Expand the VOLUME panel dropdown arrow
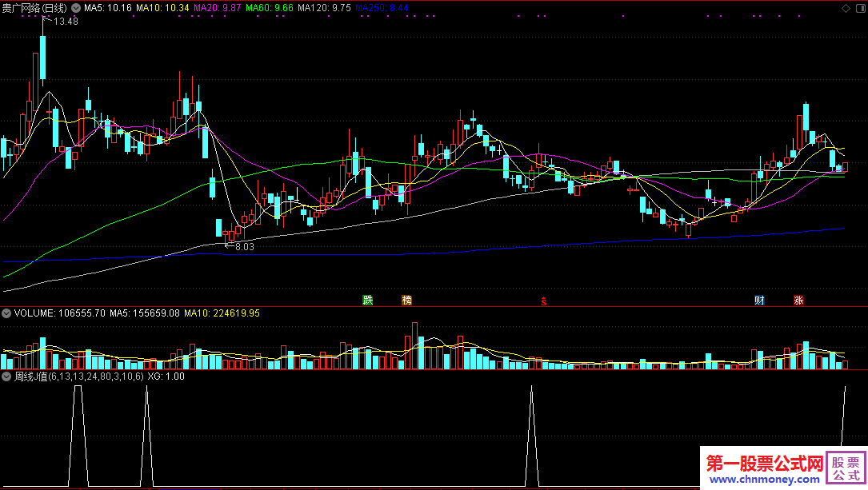Image resolution: width=868 pixels, height=490 pixels. click(6, 313)
